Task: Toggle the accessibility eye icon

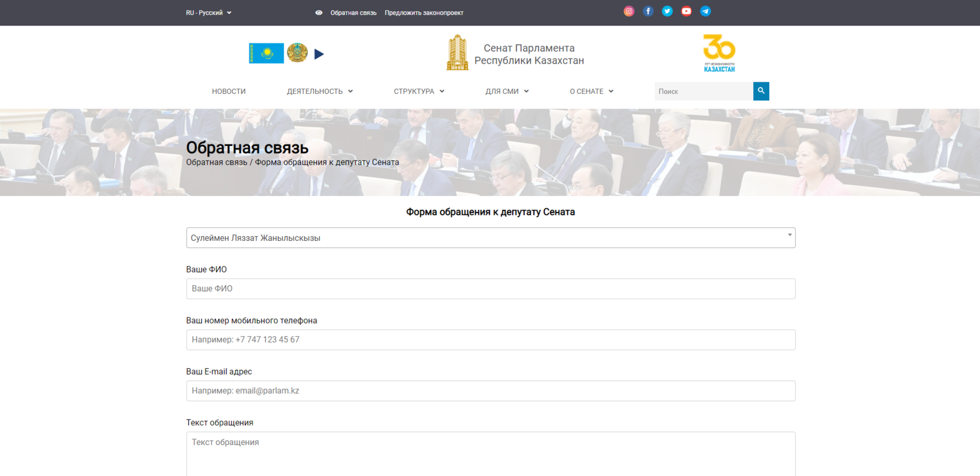Action: coord(318,12)
